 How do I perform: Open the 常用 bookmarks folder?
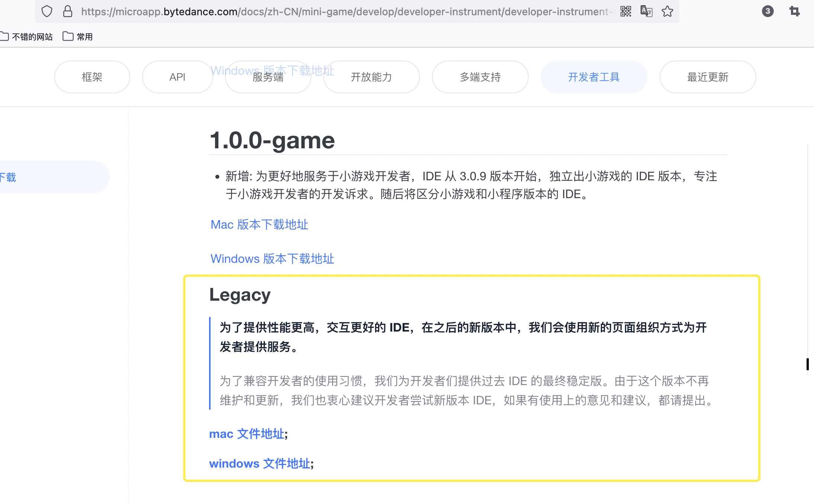click(78, 36)
